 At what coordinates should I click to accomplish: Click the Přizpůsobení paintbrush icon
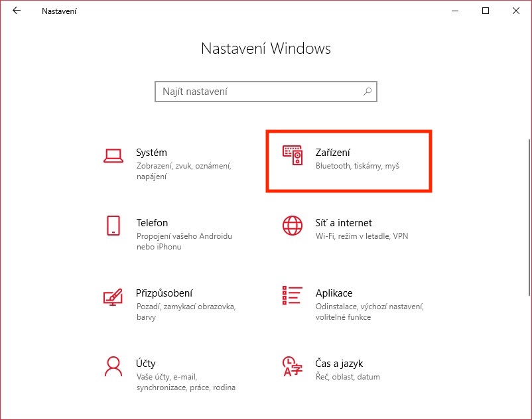[113, 296]
